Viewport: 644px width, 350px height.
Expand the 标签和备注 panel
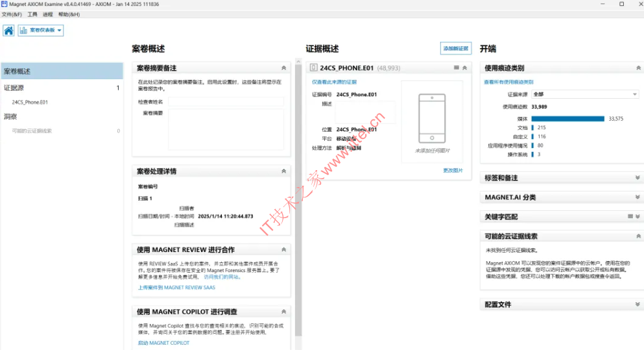(x=638, y=178)
